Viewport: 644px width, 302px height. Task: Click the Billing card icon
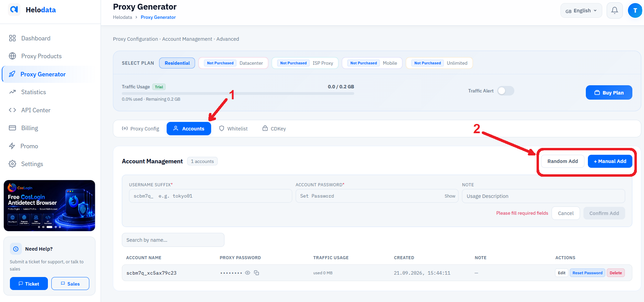coord(12,128)
